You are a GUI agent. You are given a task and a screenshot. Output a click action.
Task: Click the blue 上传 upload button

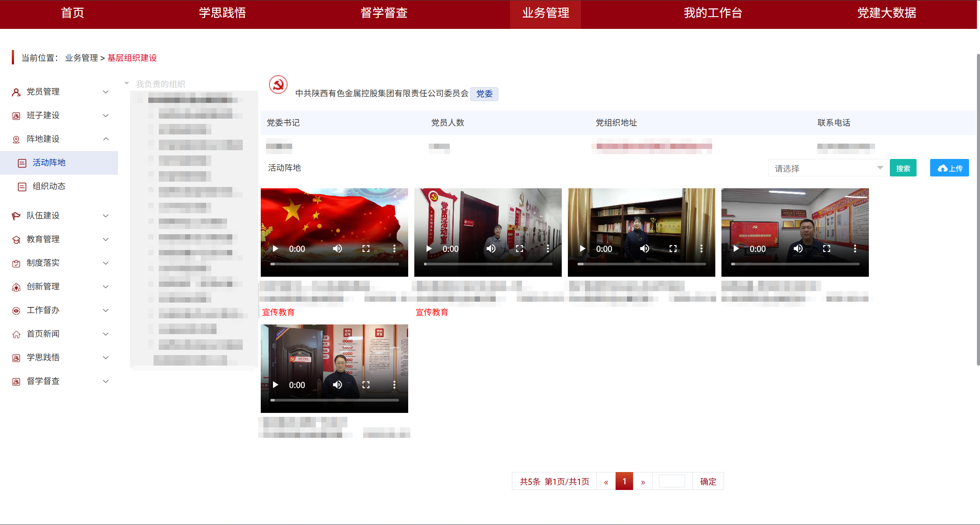949,168
